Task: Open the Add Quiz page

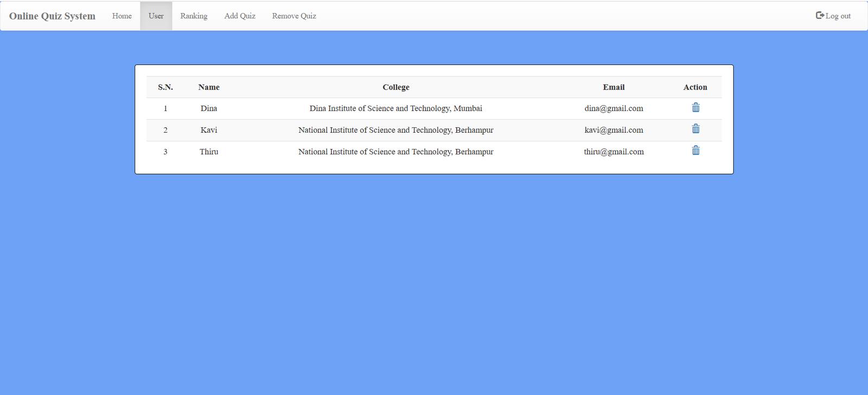Action: click(x=240, y=16)
